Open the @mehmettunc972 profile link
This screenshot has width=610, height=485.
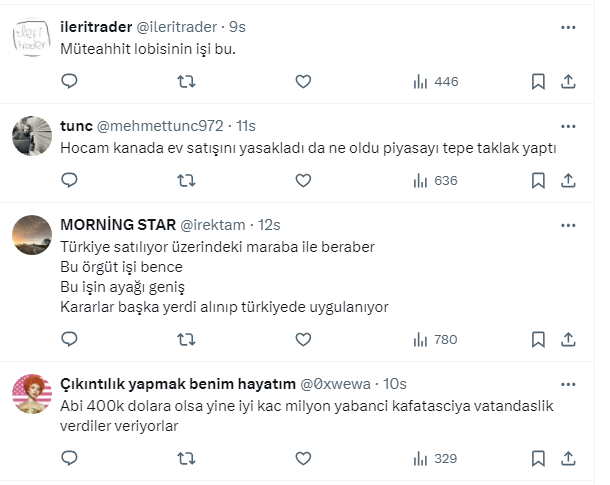coord(159,126)
